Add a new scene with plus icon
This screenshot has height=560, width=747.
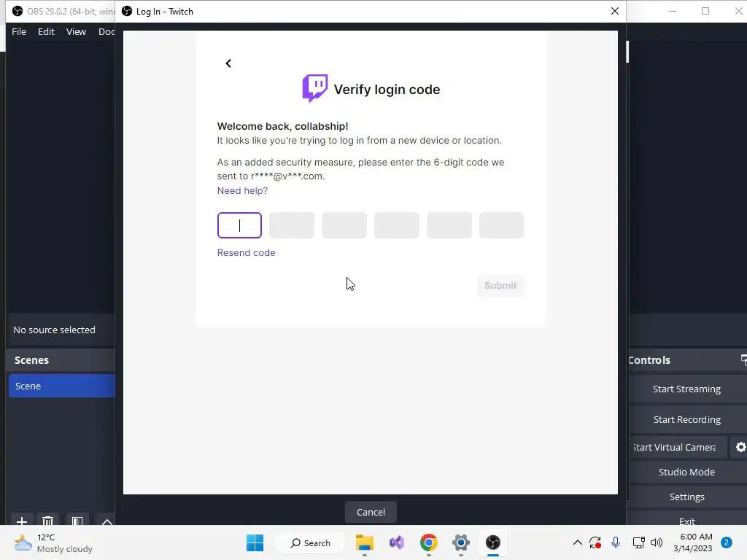21,521
